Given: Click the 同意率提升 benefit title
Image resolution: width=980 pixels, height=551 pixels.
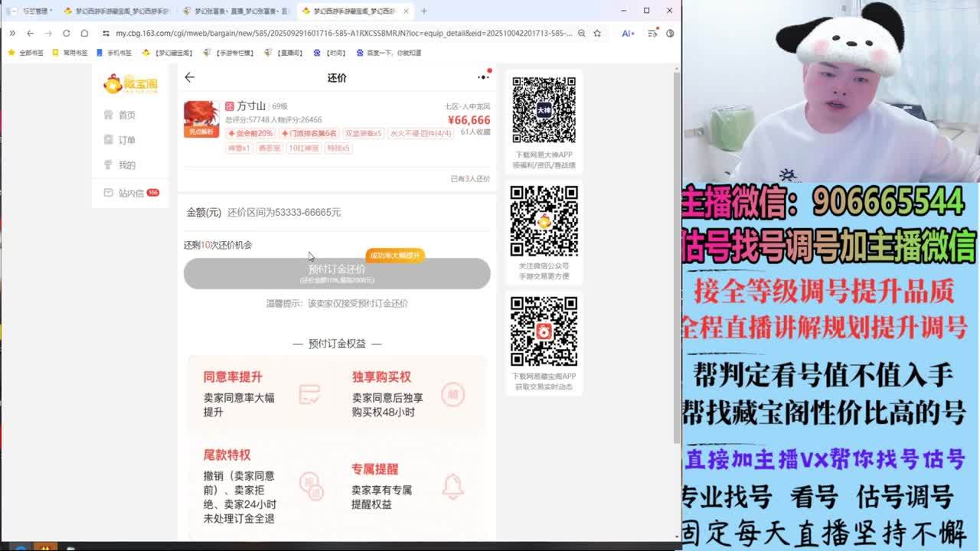Looking at the screenshot, I should coord(233,377).
